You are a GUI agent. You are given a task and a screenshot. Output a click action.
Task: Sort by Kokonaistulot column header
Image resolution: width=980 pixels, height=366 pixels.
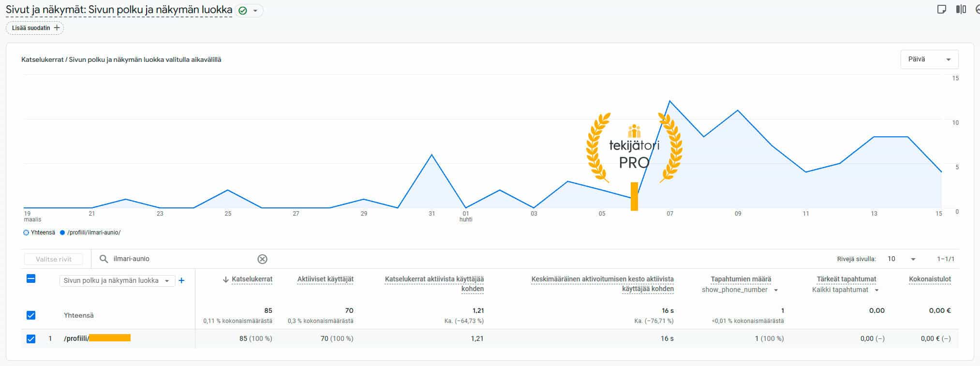click(x=930, y=279)
